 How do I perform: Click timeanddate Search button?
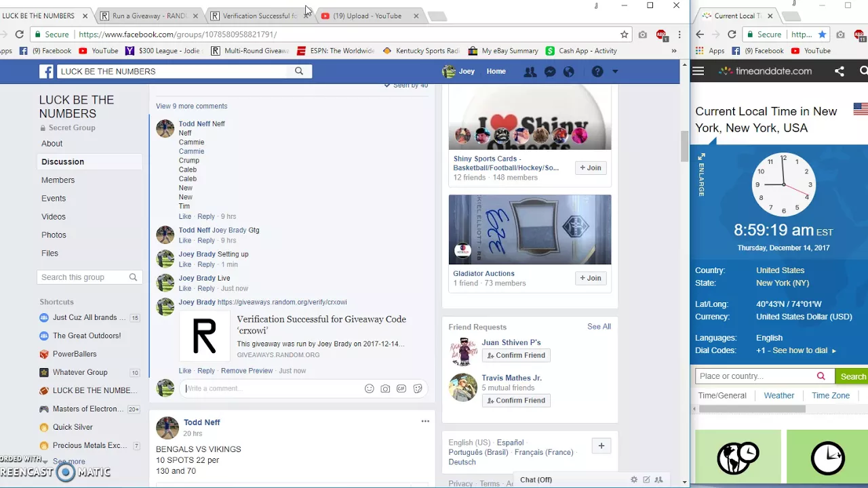(x=852, y=376)
